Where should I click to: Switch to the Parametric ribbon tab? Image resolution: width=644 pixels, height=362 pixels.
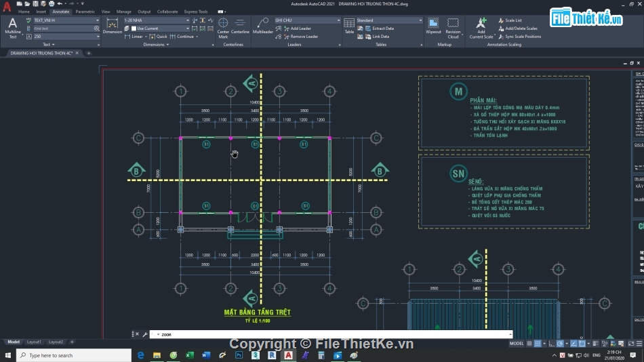pyautogui.click(x=85, y=12)
